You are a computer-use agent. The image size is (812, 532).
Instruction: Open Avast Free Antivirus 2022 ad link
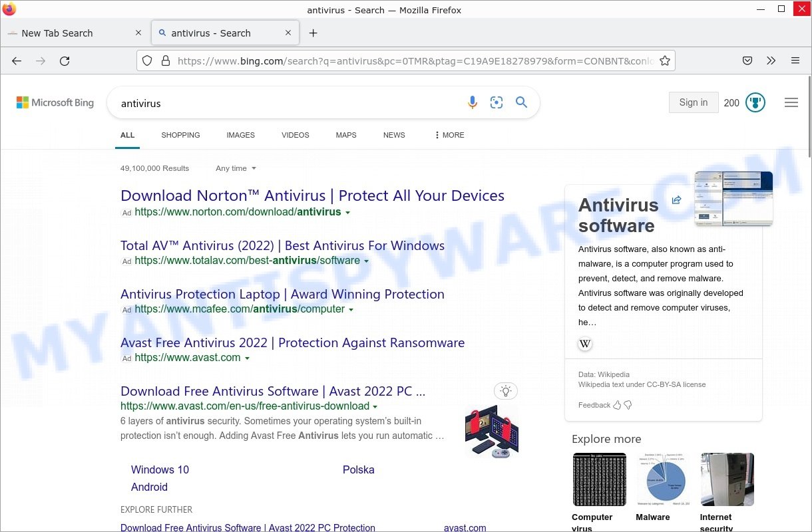click(x=292, y=342)
